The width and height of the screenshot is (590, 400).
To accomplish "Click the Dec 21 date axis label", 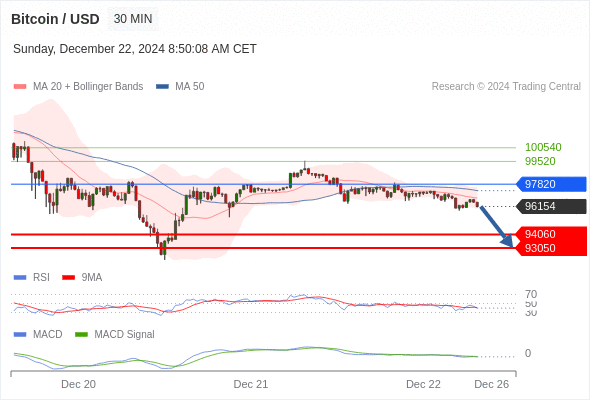I will pos(251,384).
